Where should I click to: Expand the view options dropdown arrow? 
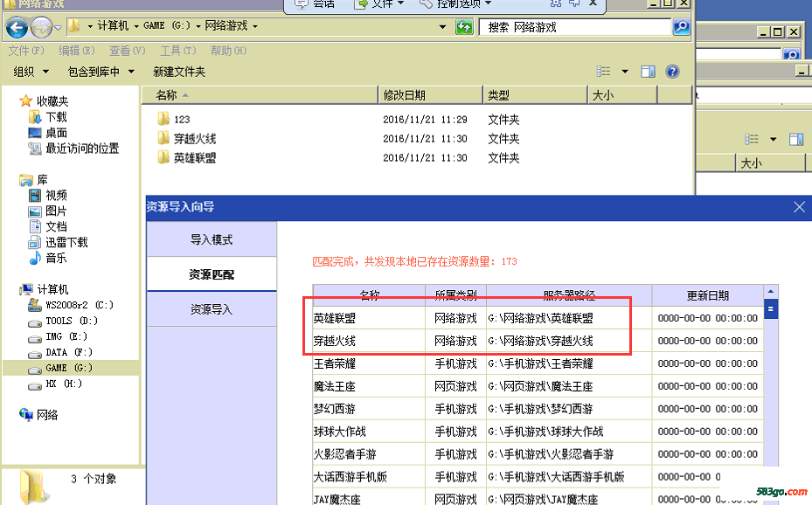625,72
